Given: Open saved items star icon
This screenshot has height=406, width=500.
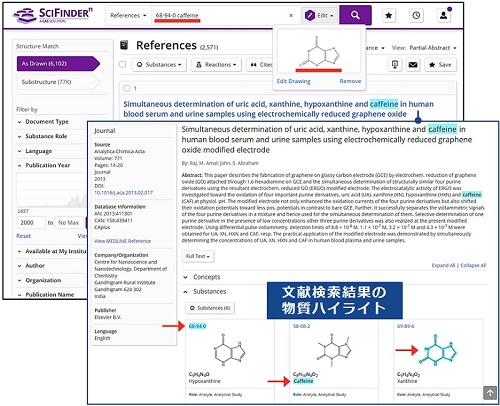Looking at the screenshot, I should coord(389,15).
